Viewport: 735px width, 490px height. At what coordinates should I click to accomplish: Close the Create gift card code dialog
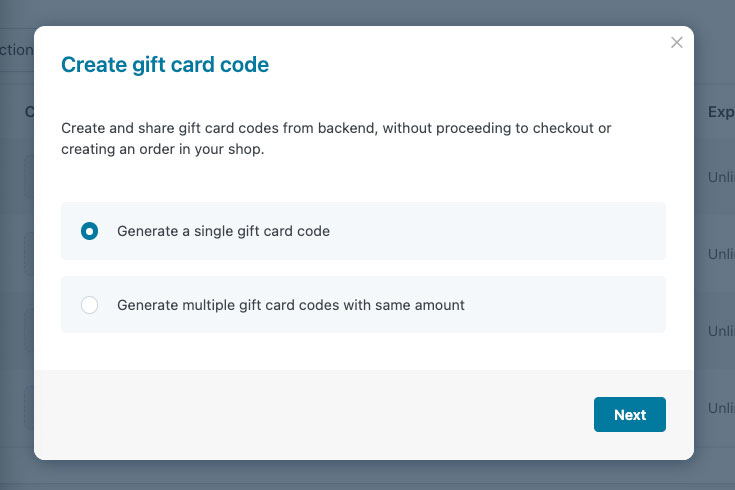point(676,43)
